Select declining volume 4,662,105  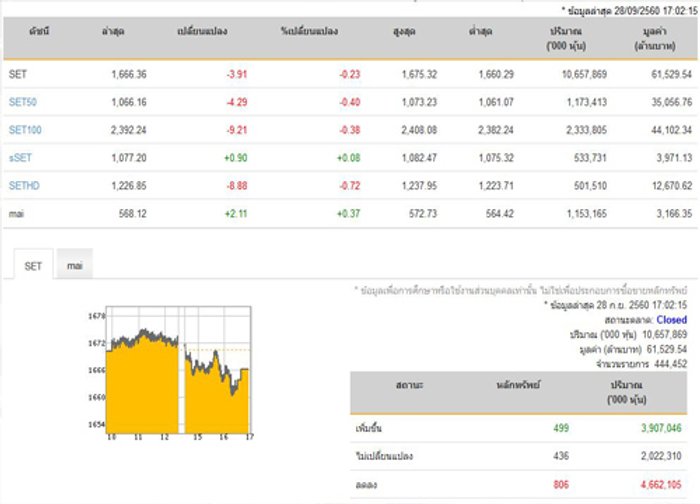(x=661, y=484)
